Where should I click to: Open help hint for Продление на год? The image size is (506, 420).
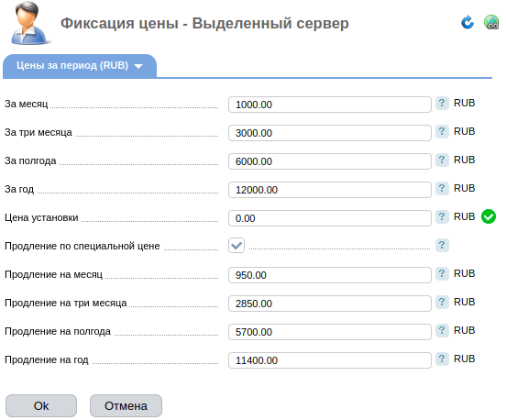pos(442,359)
